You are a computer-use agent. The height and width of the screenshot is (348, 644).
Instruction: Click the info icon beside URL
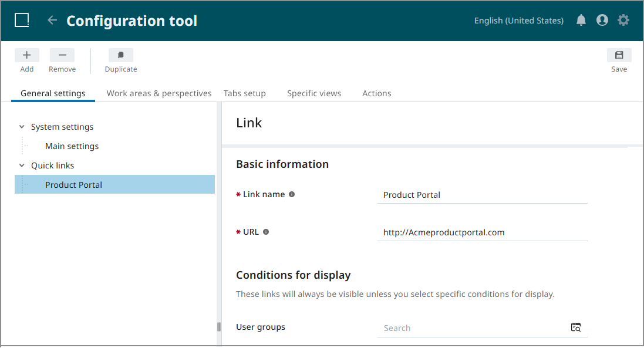[x=266, y=232]
